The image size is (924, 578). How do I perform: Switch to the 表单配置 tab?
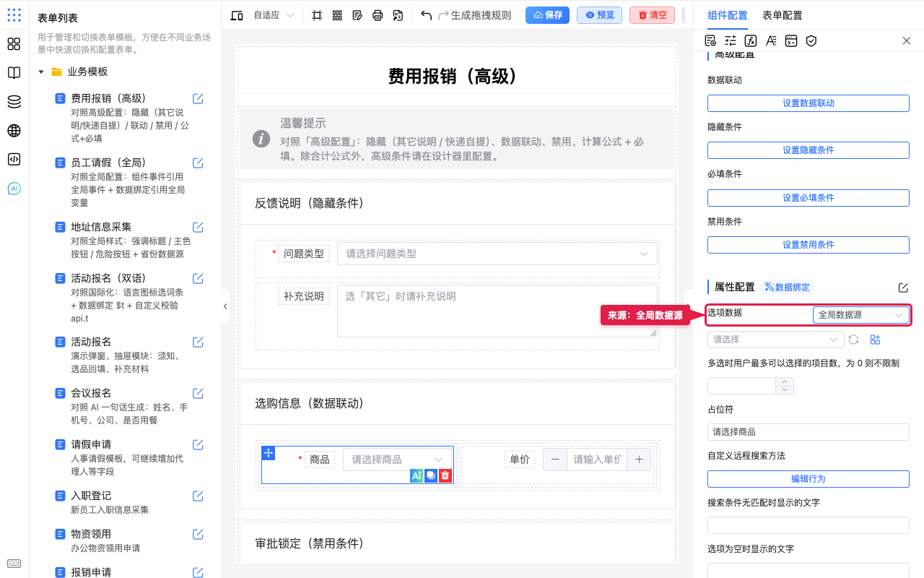click(x=782, y=15)
